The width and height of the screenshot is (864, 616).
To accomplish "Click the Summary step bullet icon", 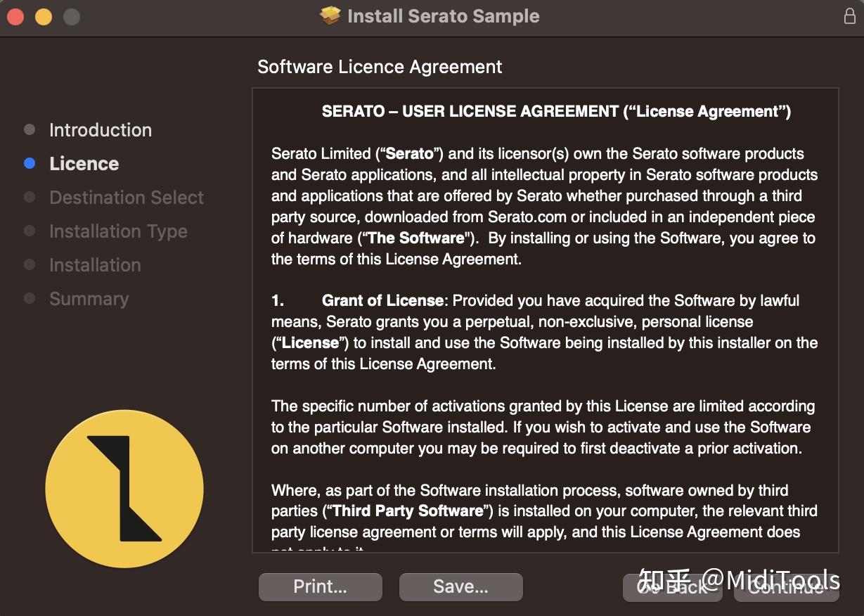I will (x=29, y=298).
